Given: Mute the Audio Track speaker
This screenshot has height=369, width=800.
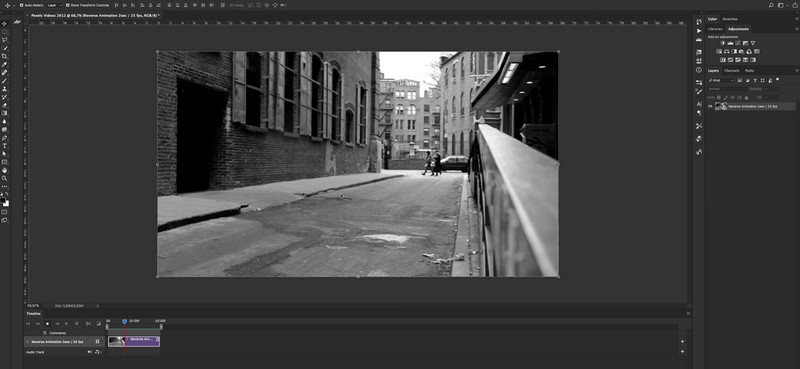Looking at the screenshot, I should (89, 352).
